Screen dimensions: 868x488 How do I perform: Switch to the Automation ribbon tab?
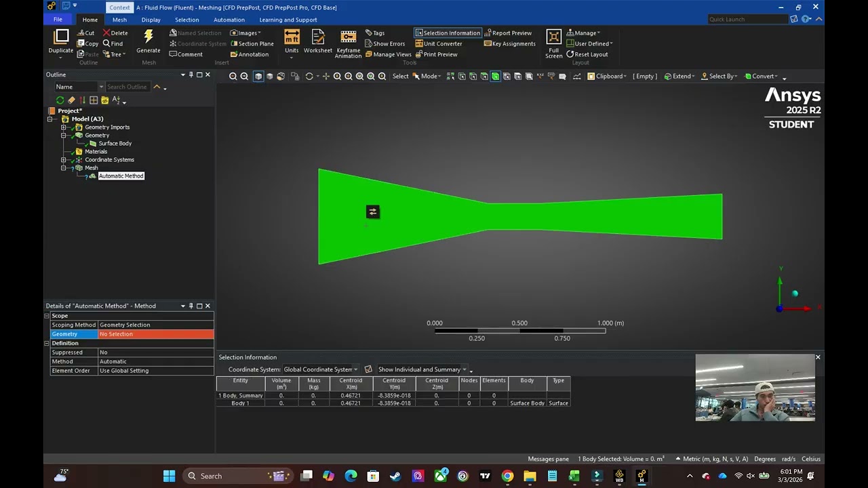click(229, 20)
